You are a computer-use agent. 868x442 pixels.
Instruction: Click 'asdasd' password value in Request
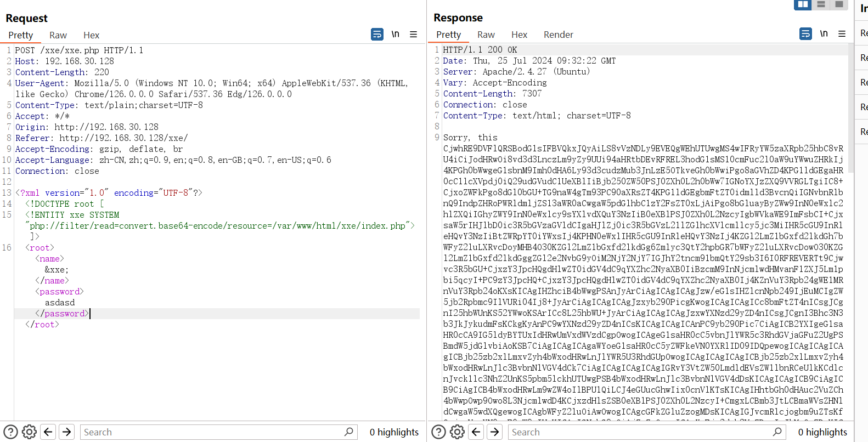point(60,303)
